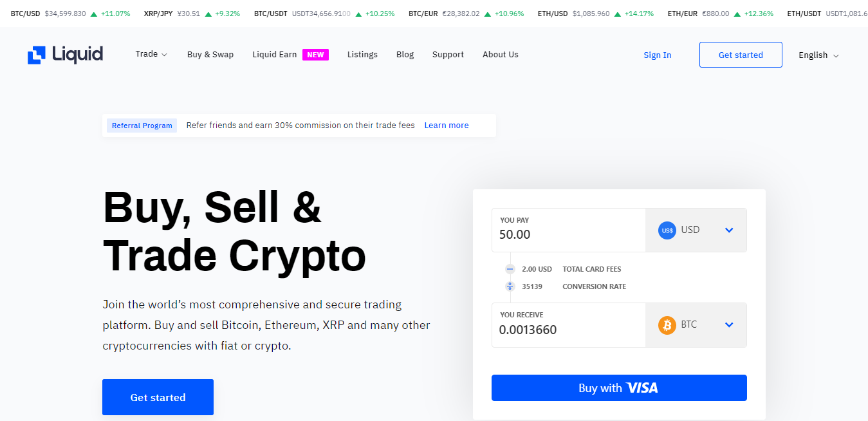This screenshot has height=421, width=868.
Task: Expand the Trade menu dropdown
Action: [151, 55]
